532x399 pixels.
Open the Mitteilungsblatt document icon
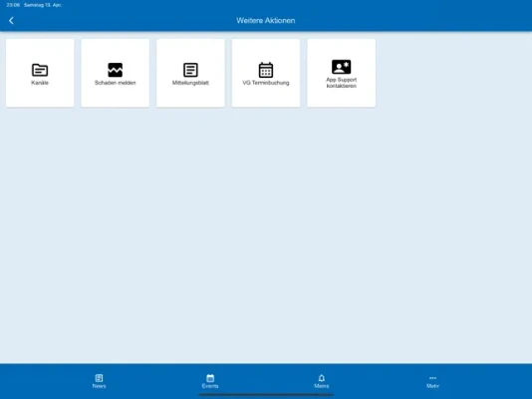tap(190, 70)
